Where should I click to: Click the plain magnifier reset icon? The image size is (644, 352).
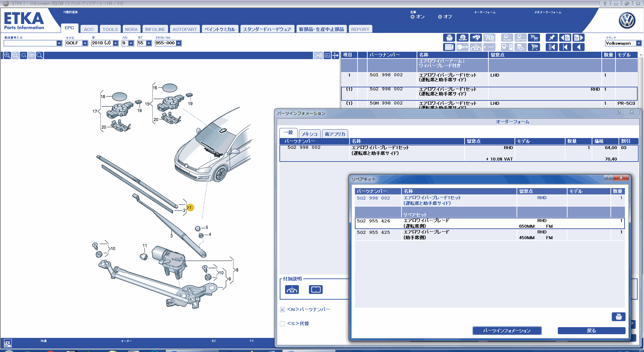click(x=39, y=55)
